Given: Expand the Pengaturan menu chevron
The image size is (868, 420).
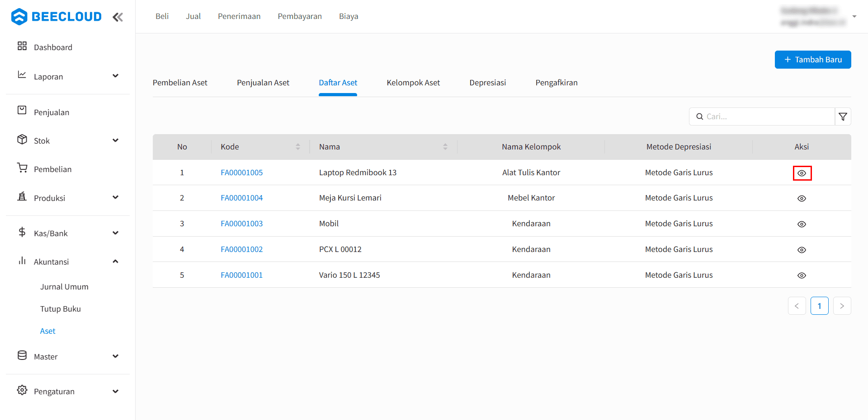Looking at the screenshot, I should coord(116,392).
